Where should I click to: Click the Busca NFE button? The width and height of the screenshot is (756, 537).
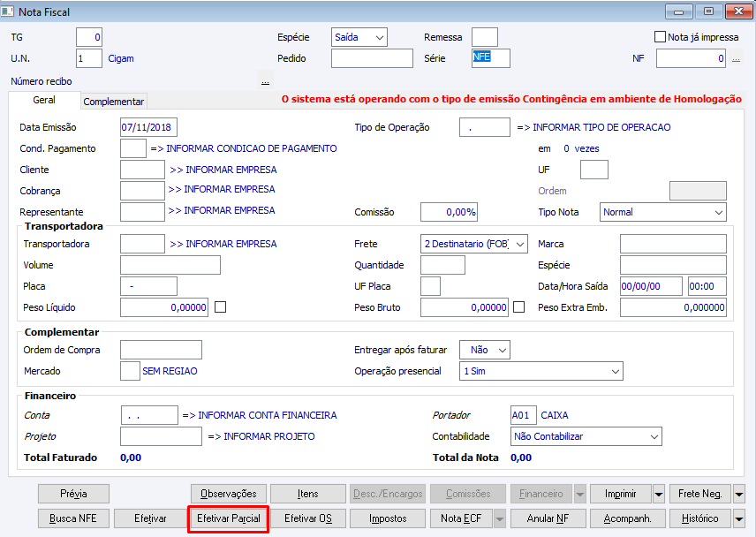point(74,518)
